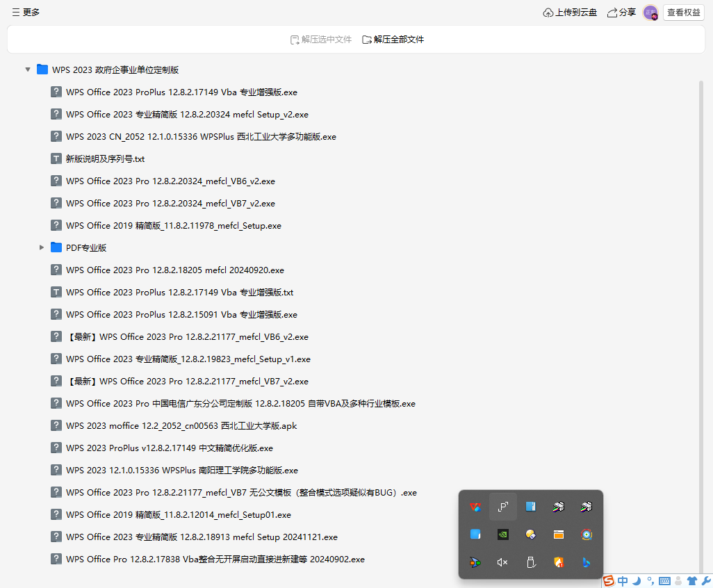
Task: Click the Sogou skin shirt icon
Action: click(691, 581)
